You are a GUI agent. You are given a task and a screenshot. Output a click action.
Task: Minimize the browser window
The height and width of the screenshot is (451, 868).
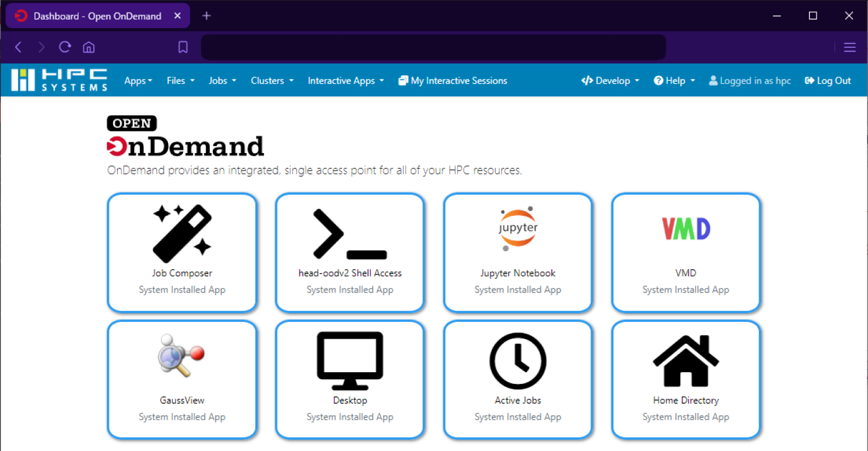[x=776, y=16]
